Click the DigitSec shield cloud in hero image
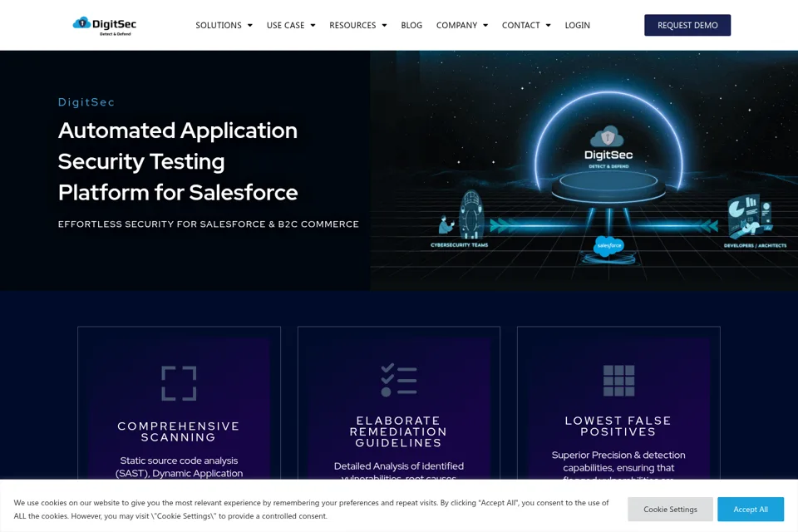The height and width of the screenshot is (532, 798). (607, 136)
